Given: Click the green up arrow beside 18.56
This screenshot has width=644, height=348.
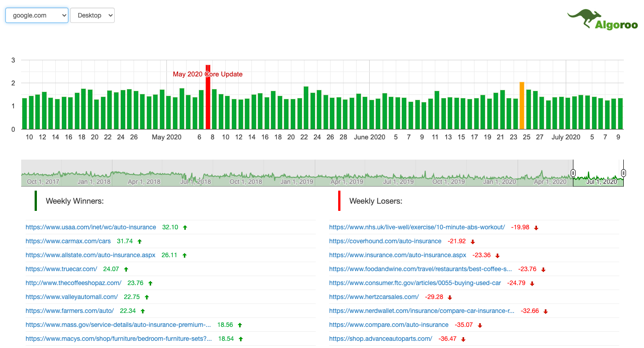Looking at the screenshot, I should click(x=240, y=325).
